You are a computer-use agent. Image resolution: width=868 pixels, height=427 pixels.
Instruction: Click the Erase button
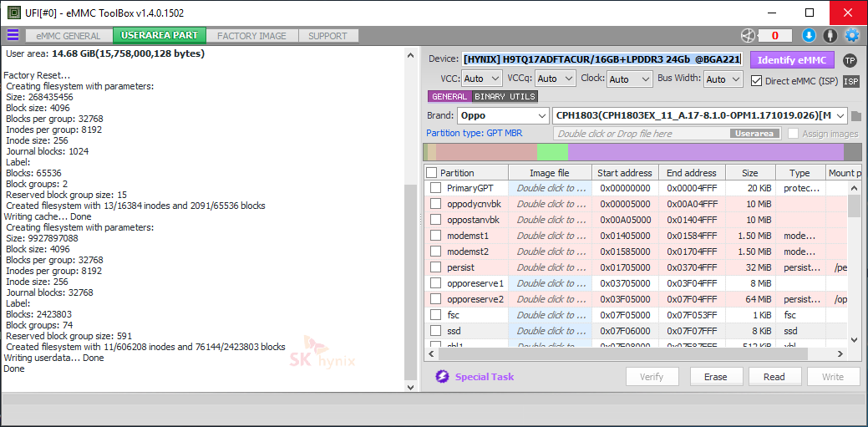coord(716,377)
